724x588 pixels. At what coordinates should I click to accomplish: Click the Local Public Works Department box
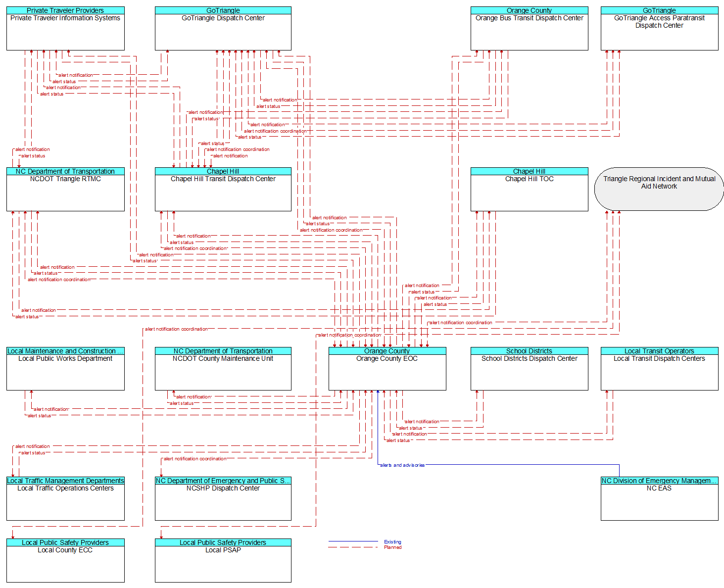pyautogui.click(x=65, y=369)
